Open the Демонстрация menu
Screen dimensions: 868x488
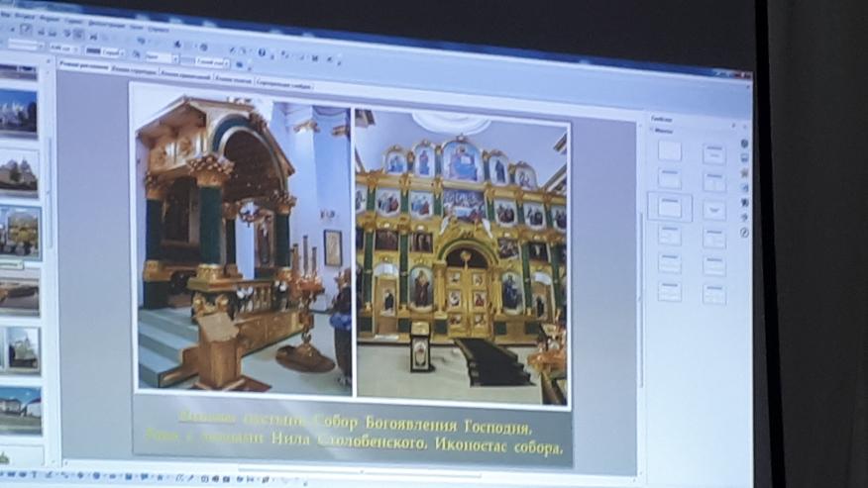(105, 25)
